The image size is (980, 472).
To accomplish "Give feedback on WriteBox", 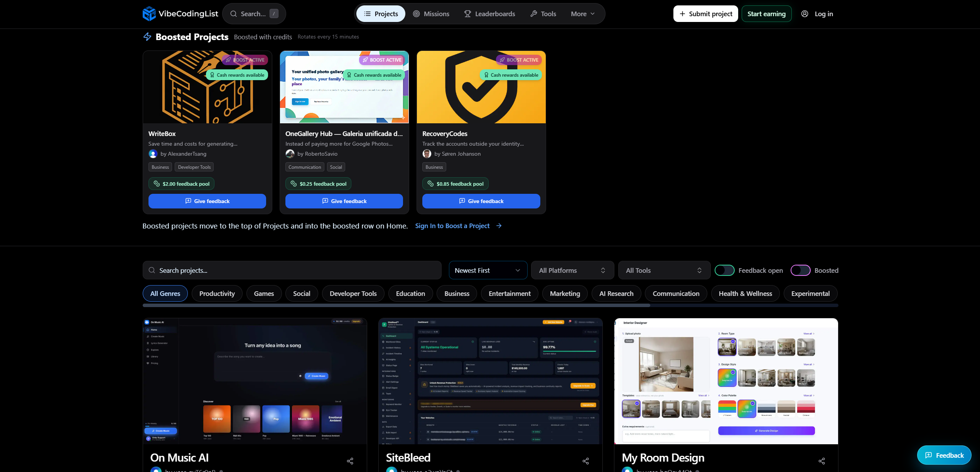I will point(207,201).
